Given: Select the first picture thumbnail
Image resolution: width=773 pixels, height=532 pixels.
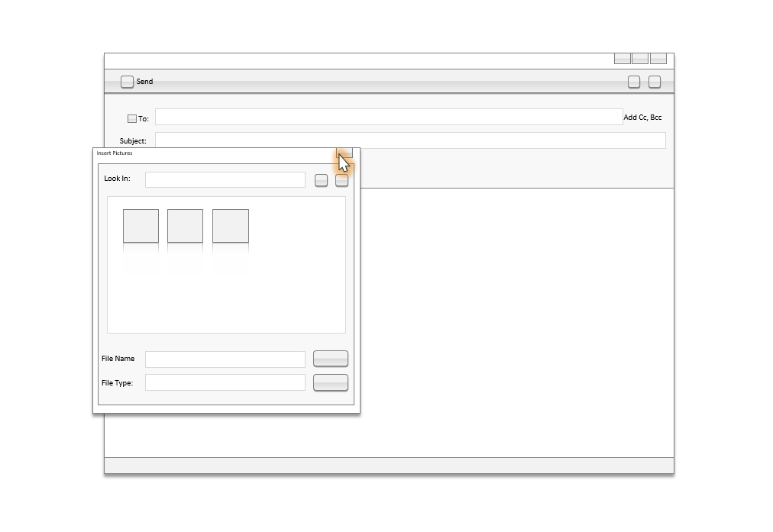Looking at the screenshot, I should [x=141, y=226].
